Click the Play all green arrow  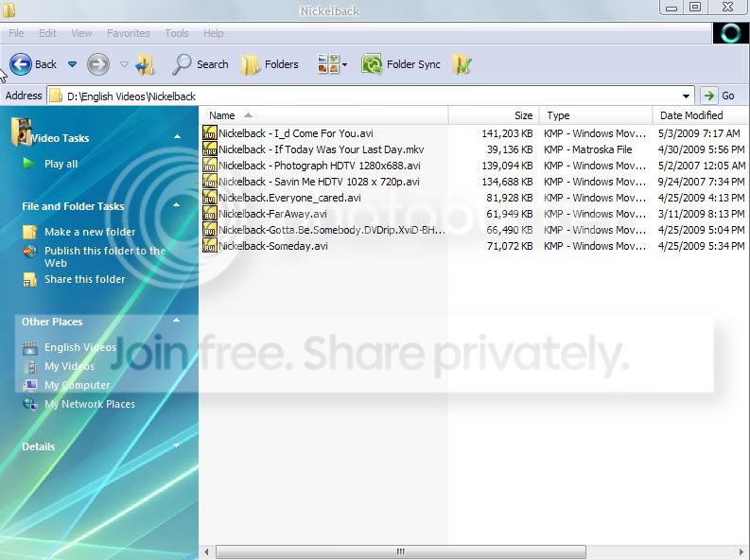(x=28, y=164)
